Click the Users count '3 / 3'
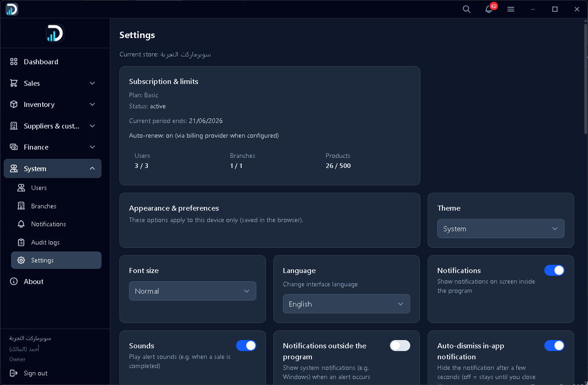Screen dimensions: 588x385 141,166
